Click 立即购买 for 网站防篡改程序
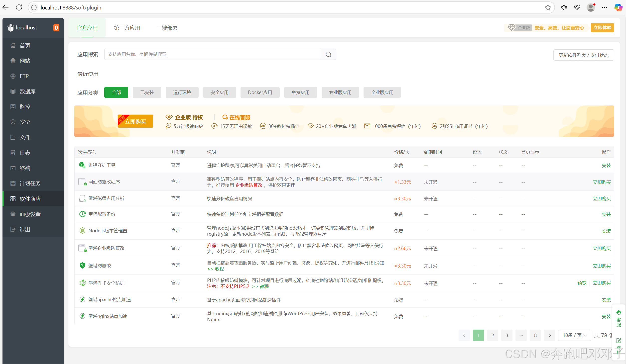 [602, 182]
